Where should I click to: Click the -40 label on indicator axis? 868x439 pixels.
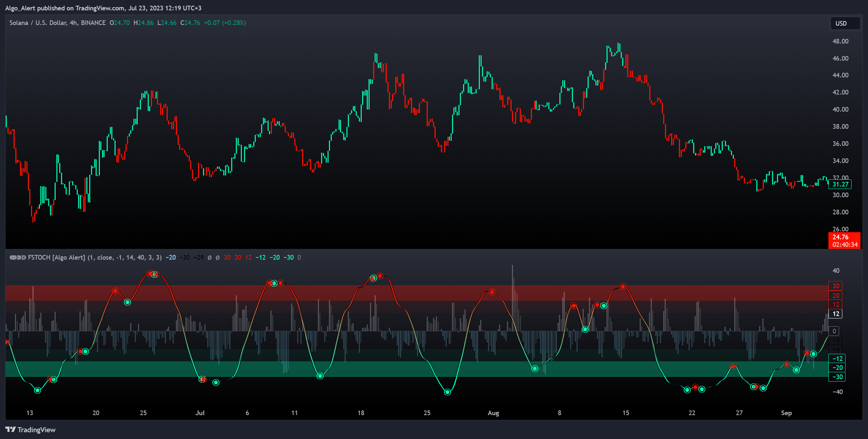[x=837, y=392]
